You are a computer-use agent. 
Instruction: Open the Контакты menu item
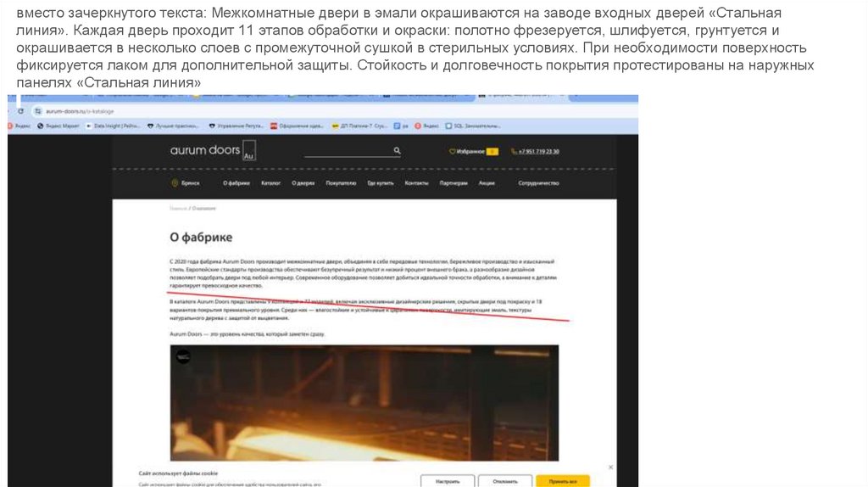[416, 182]
